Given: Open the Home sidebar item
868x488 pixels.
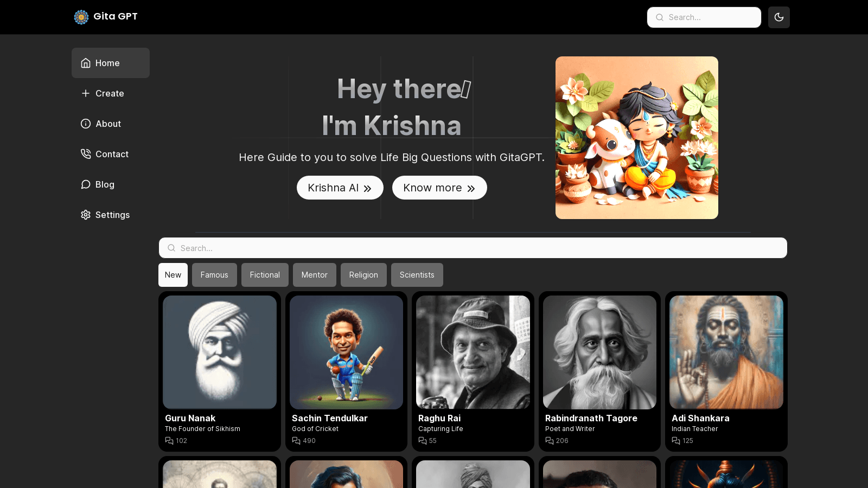Looking at the screenshot, I should coord(111,63).
